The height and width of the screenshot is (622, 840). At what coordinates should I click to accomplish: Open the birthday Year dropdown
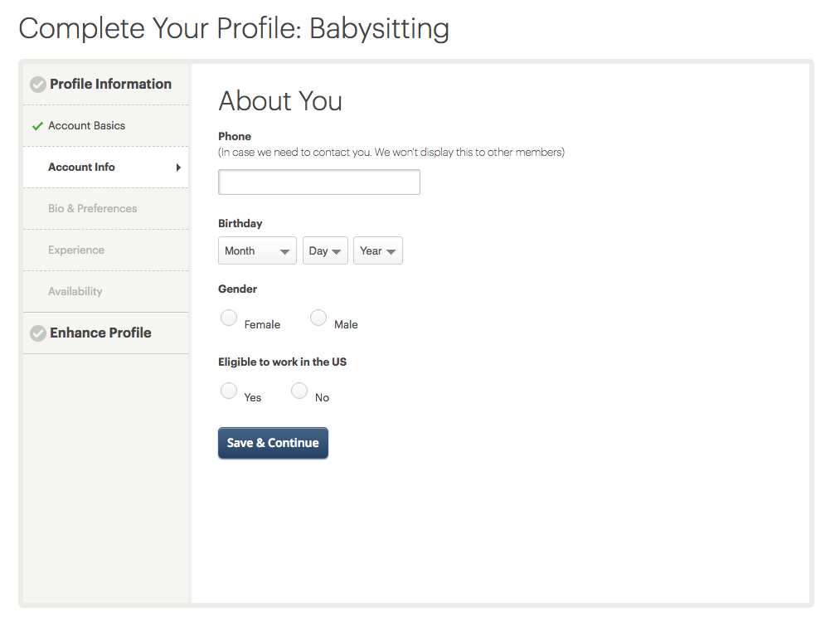pyautogui.click(x=377, y=251)
